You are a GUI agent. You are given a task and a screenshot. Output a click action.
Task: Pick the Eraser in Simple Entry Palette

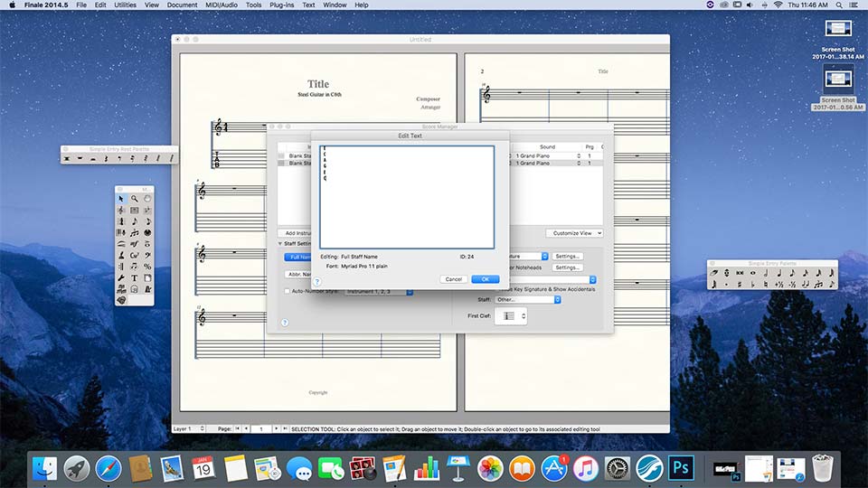click(714, 273)
